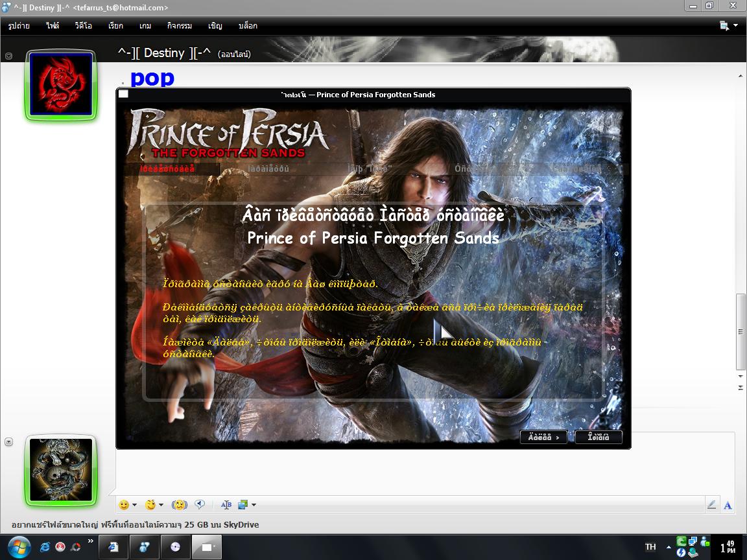The height and width of the screenshot is (560, 747).
Task: Click the contact name ^-][ Destiny ][-^
Action: [164, 53]
